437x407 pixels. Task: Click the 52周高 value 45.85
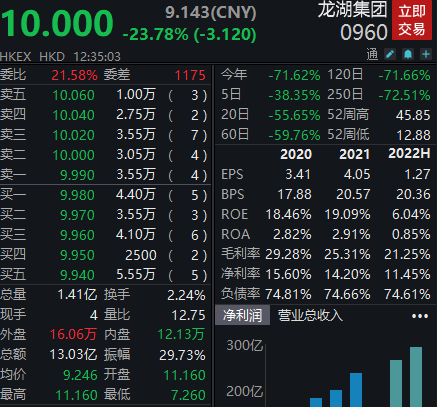[413, 115]
